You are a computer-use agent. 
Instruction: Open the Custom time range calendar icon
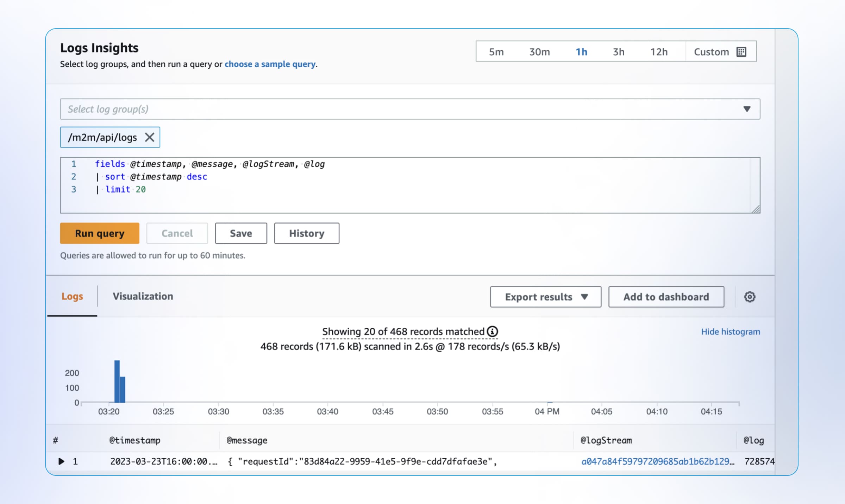click(741, 52)
